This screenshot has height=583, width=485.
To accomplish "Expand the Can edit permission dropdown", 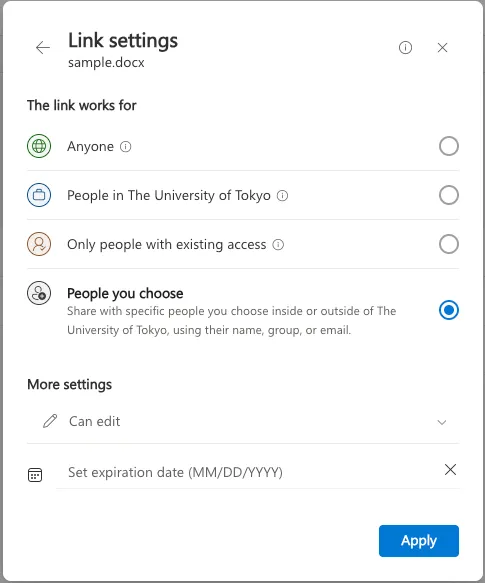I will (x=243, y=422).
